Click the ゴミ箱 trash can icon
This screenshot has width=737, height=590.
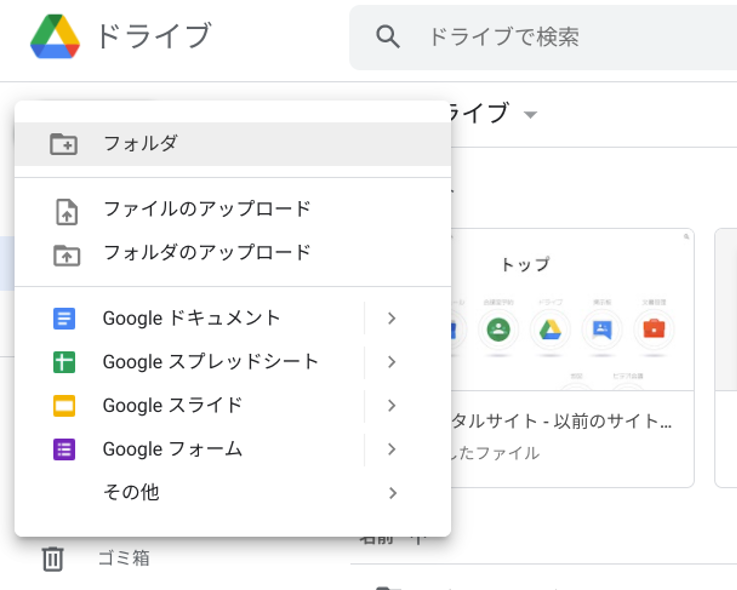(53, 559)
